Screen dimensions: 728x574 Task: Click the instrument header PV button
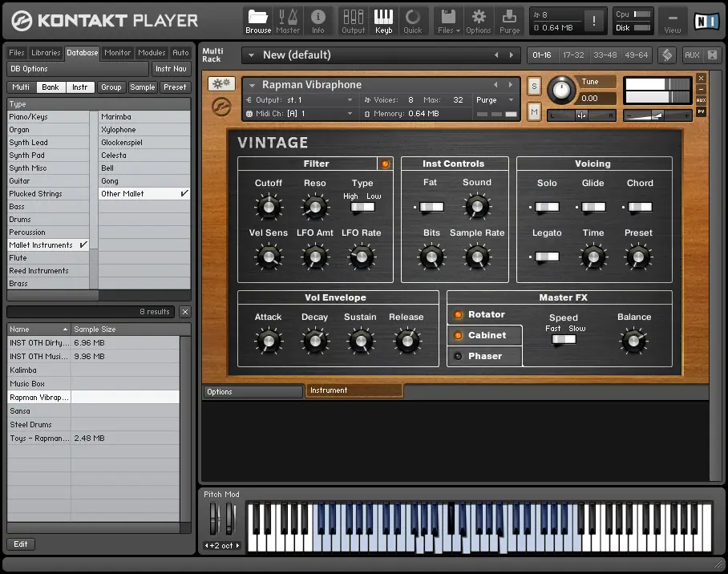coord(701,111)
